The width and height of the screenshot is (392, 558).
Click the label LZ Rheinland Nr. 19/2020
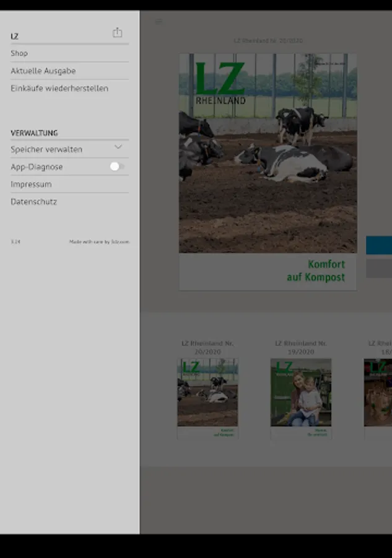coord(301,348)
